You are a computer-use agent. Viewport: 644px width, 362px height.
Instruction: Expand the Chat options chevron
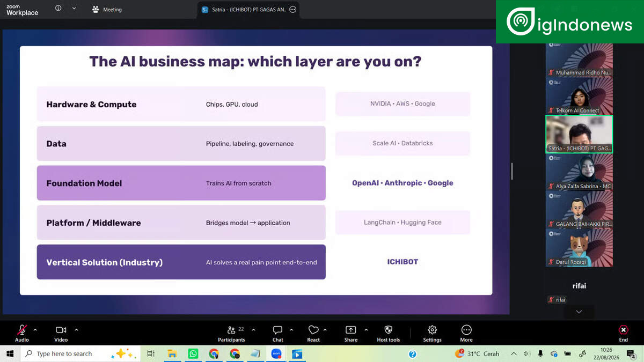pyautogui.click(x=291, y=330)
